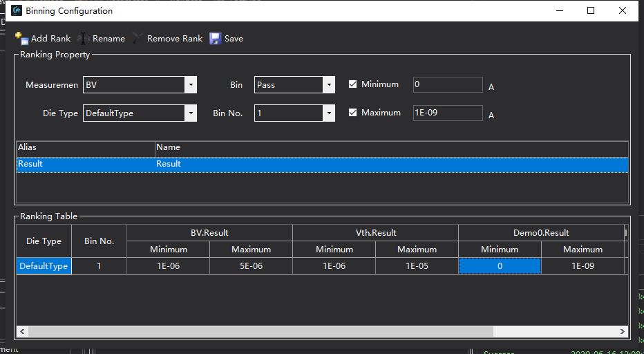Click BV.Result Maximum cell showing 5E-06
644x354 pixels.
click(x=251, y=266)
